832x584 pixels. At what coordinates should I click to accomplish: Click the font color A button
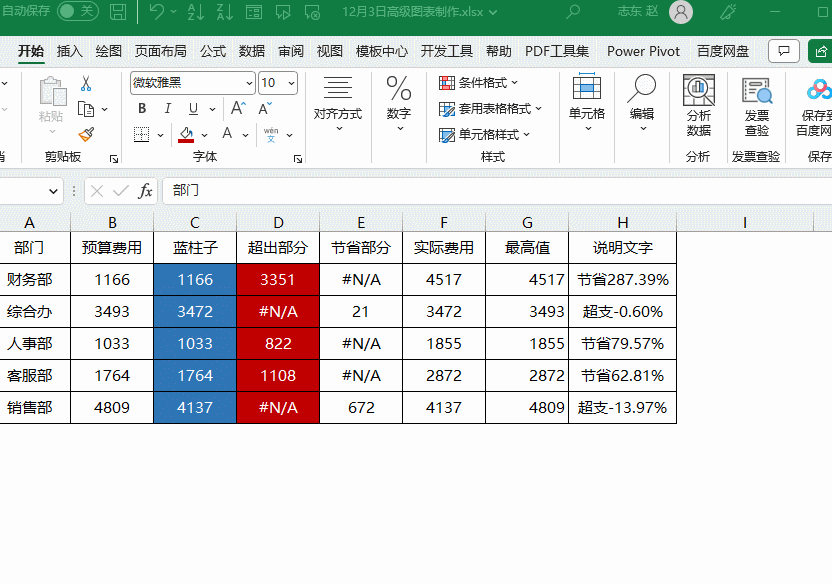(x=227, y=134)
